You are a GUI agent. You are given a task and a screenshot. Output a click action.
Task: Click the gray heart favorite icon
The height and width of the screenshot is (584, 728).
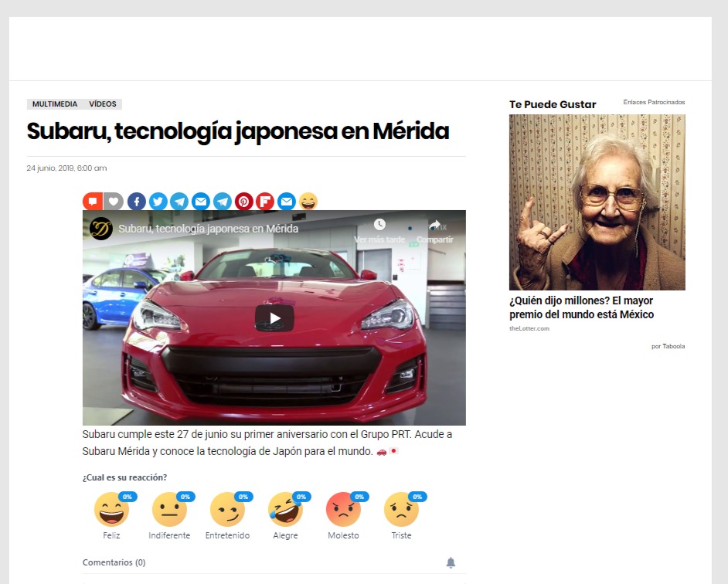point(114,202)
